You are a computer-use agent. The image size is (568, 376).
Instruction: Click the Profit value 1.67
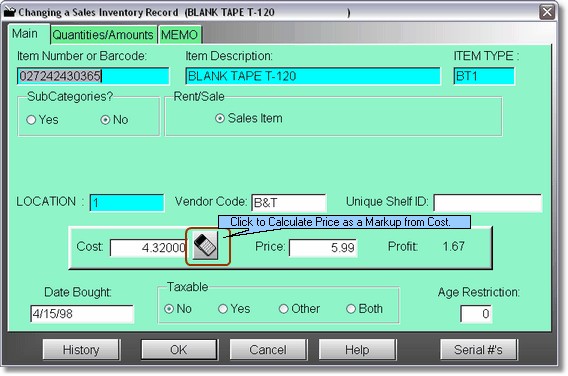click(x=453, y=247)
